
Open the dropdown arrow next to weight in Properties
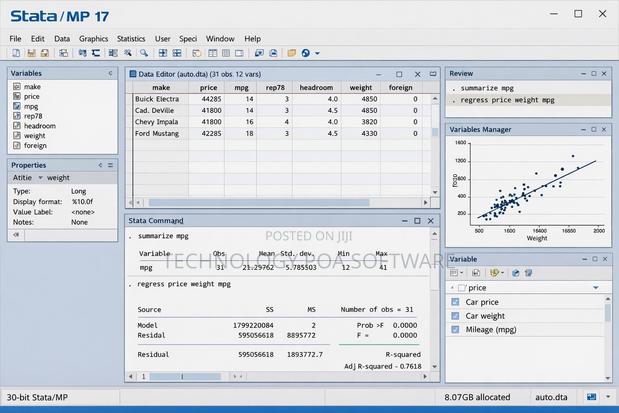pyautogui.click(x=40, y=178)
